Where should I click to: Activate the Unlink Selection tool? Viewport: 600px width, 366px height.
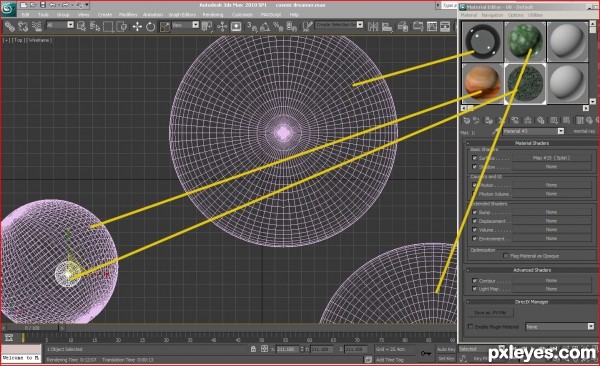pyautogui.click(x=23, y=26)
